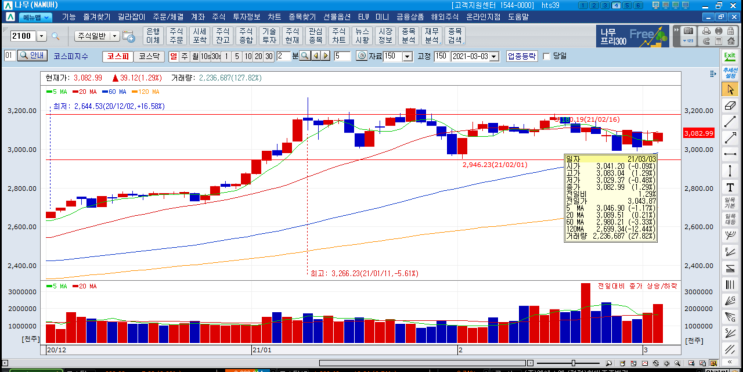Click the green Exit icon
Screen dimensions: 743x372
[x=729, y=56]
